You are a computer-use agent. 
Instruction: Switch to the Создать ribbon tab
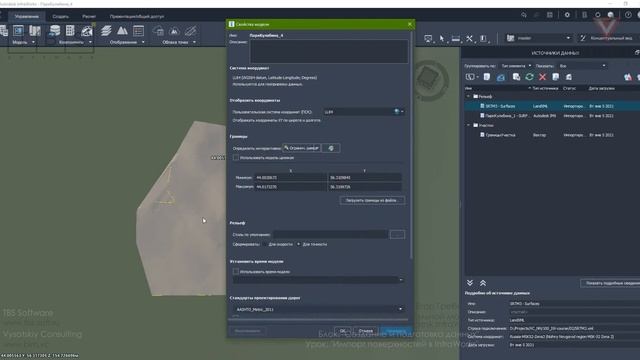(x=60, y=16)
